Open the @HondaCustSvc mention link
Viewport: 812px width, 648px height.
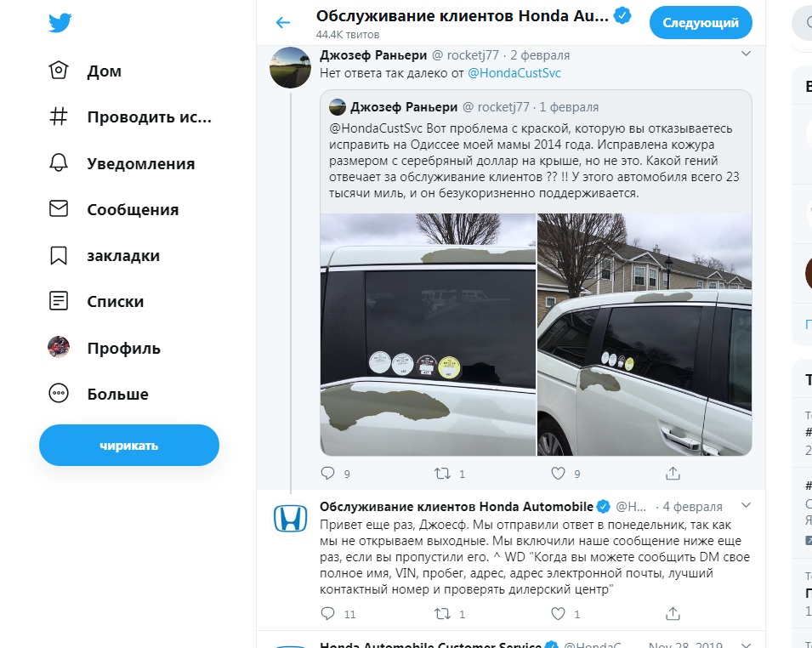[x=514, y=73]
